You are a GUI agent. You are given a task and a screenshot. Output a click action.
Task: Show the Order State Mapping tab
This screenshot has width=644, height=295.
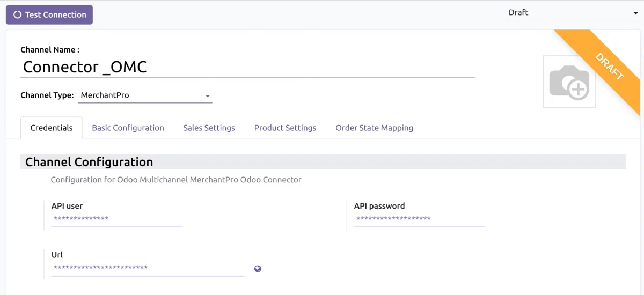[x=374, y=128]
